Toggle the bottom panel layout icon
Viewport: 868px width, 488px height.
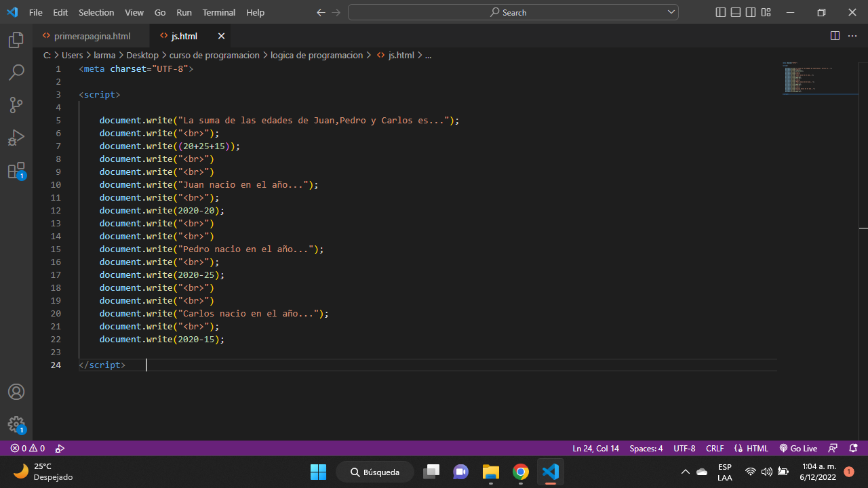click(x=736, y=12)
